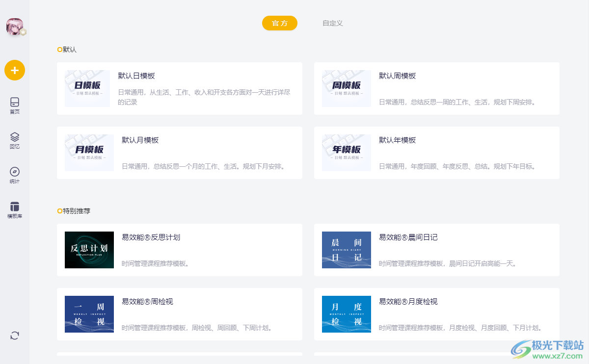Click description mentioning 月度回顾、下月计划
The height and width of the screenshot is (364, 589).
coord(460,328)
